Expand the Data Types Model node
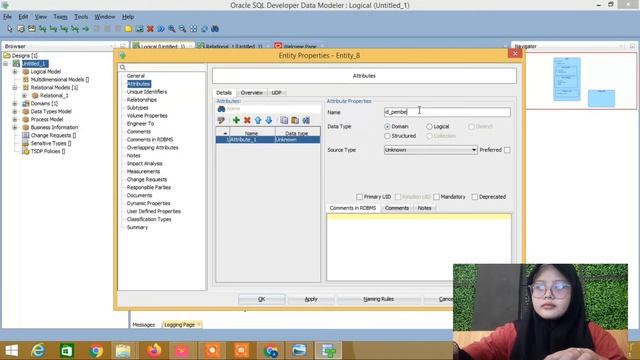Image resolution: width=640 pixels, height=360 pixels. [15, 111]
